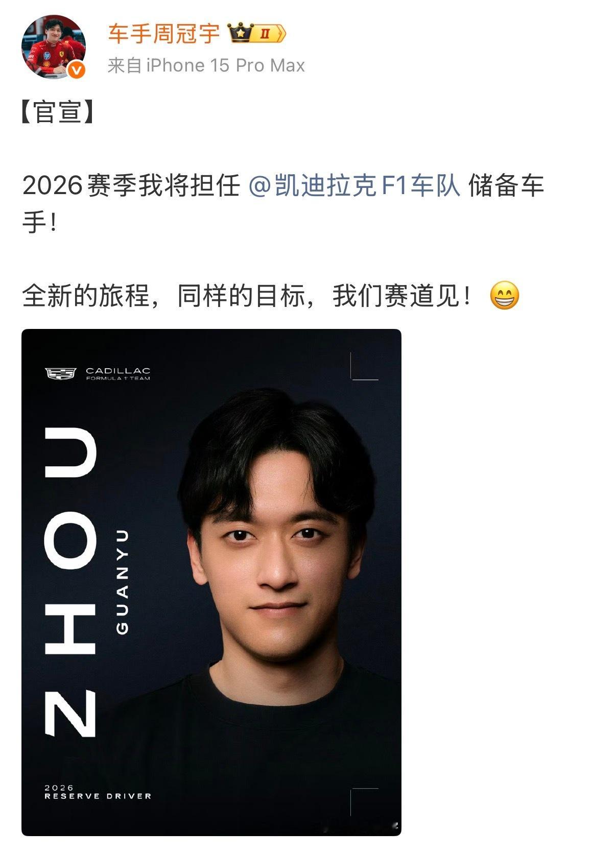
Task: Click the top-right corner bracket on poster
Action: coord(365,366)
